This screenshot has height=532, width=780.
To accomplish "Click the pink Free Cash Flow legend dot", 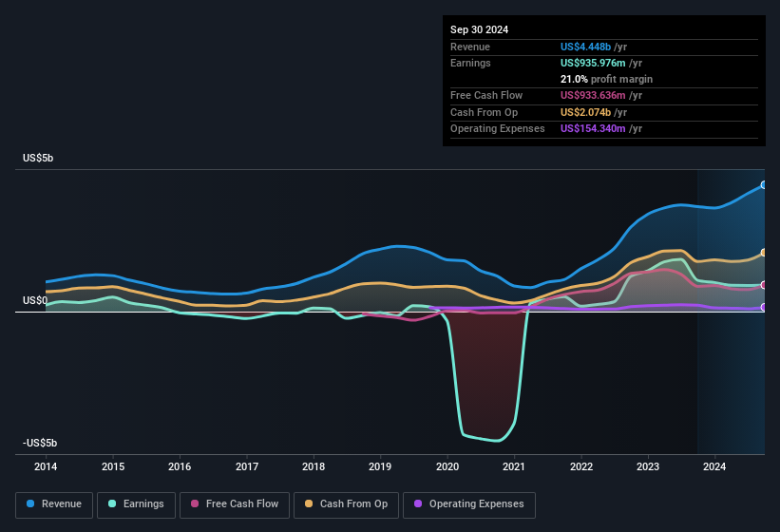I will pos(195,504).
